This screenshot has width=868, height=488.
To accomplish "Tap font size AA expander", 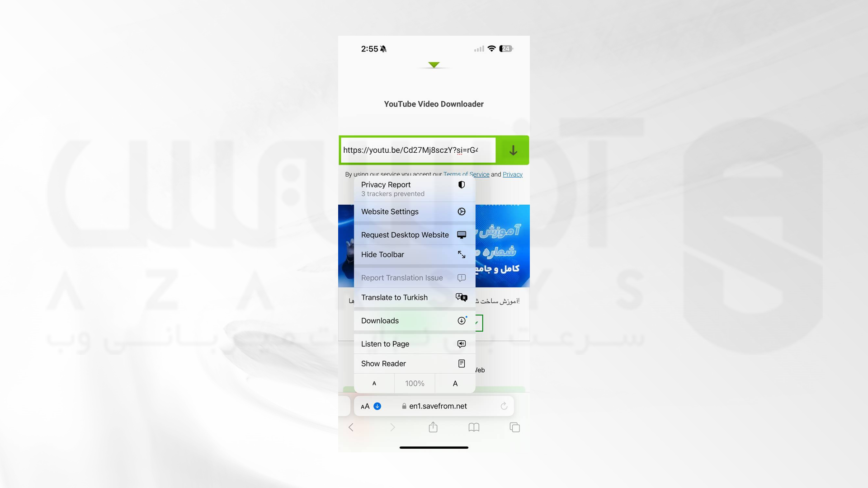I will coord(365,406).
